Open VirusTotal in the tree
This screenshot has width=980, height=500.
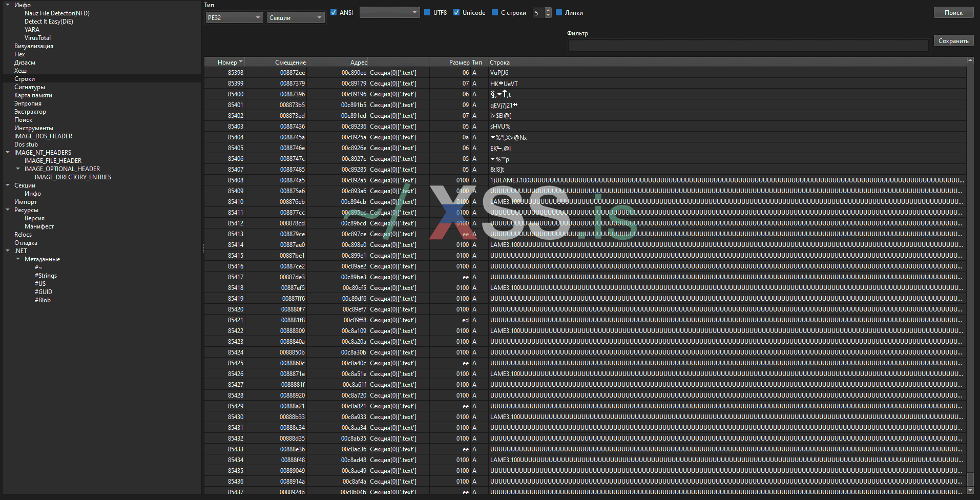point(37,38)
